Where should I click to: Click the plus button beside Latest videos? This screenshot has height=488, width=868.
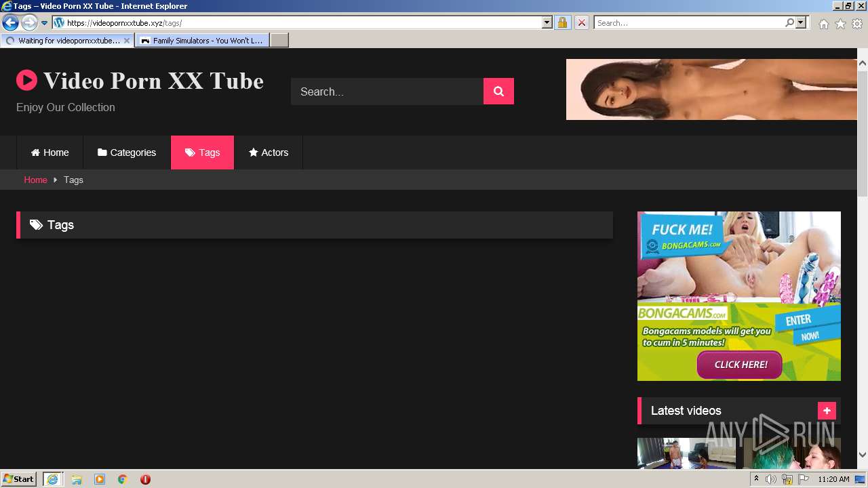pos(827,411)
